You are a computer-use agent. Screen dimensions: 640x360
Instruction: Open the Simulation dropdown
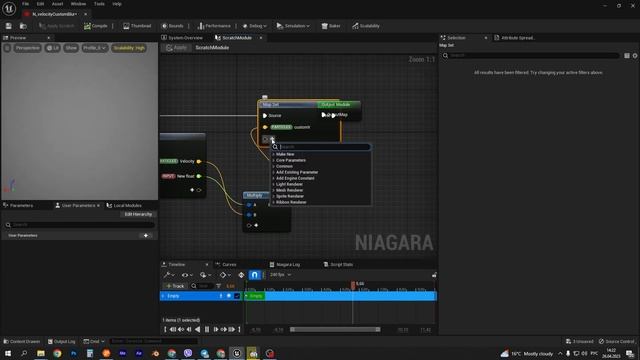click(293, 26)
